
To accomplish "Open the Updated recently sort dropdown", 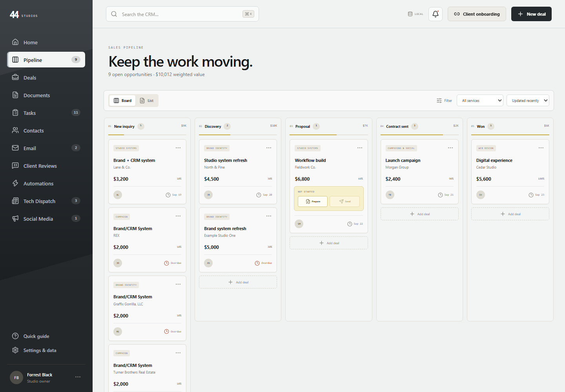I will (x=528, y=101).
